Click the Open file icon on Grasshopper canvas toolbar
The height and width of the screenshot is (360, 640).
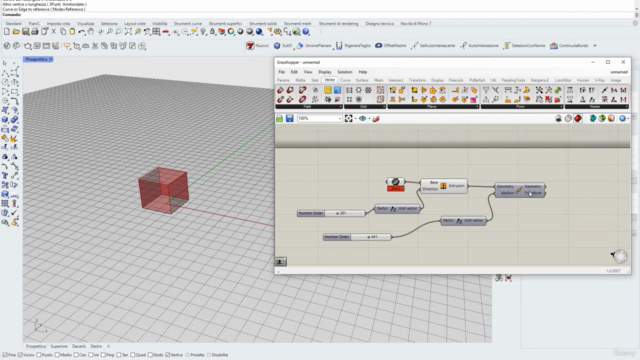pos(280,118)
